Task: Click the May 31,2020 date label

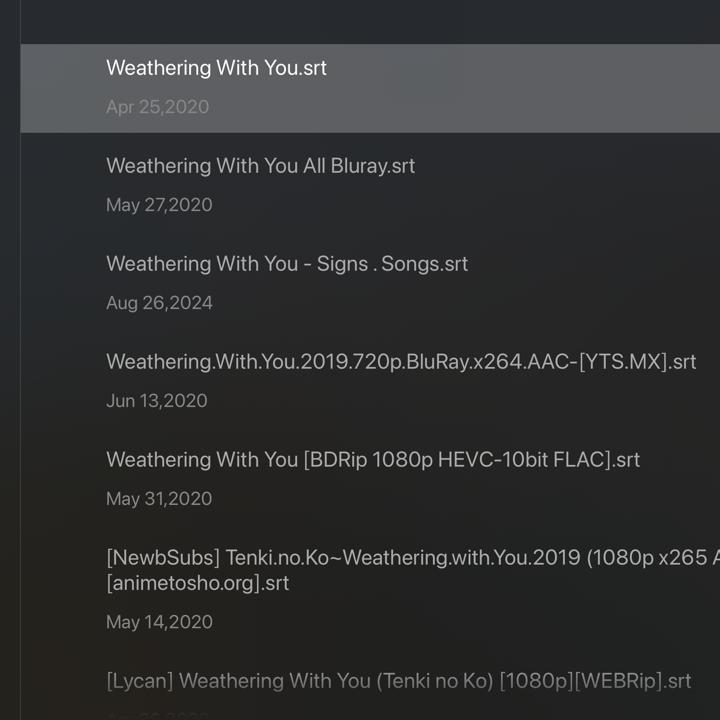Action: point(159,499)
